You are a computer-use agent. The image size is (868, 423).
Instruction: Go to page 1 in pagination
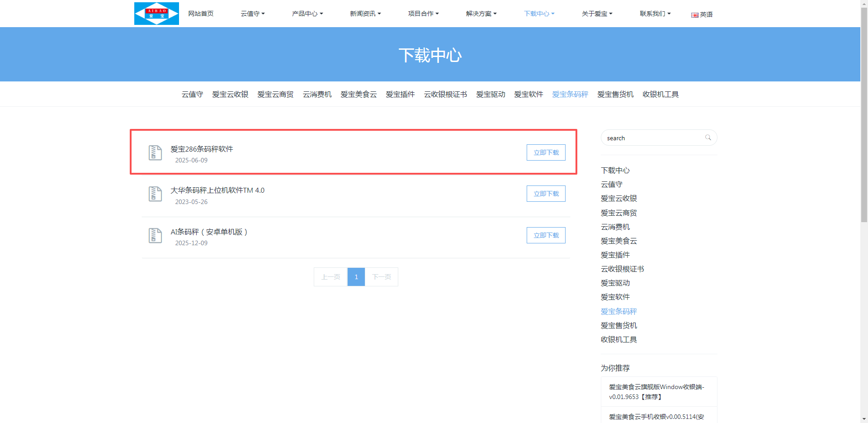click(356, 277)
